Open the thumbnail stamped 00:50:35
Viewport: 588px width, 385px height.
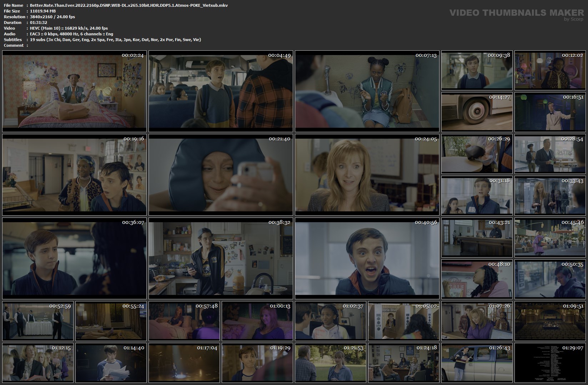tap(550, 279)
